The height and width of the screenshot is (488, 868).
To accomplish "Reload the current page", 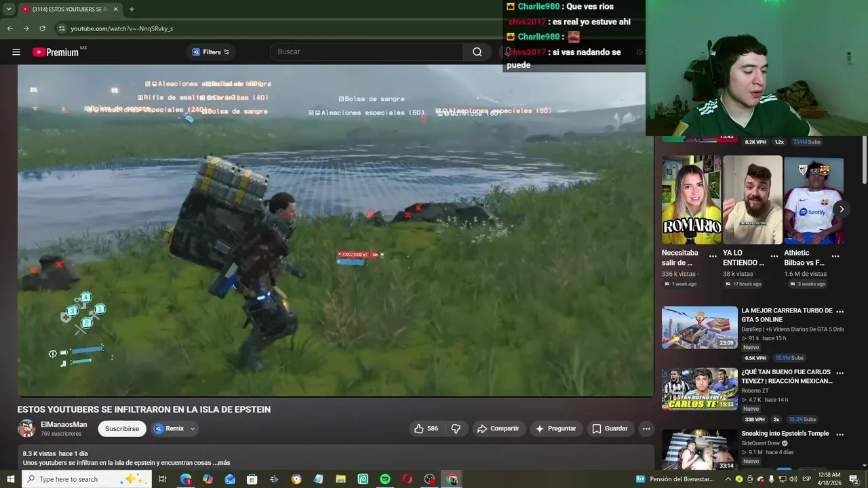I will [x=42, y=28].
